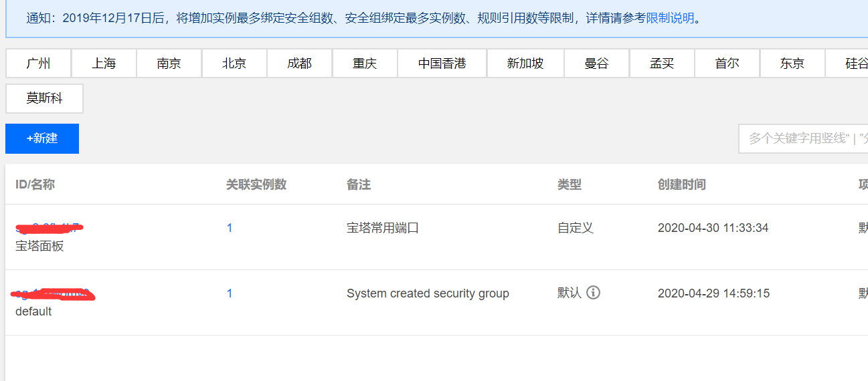Switch to the 上海 region tab
The image size is (868, 381).
[104, 63]
